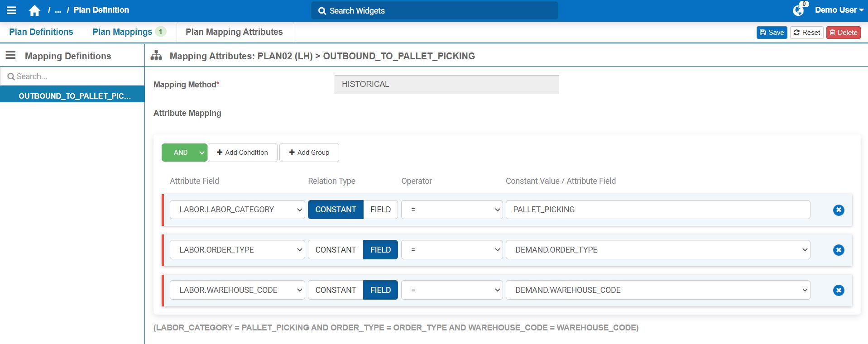Remove the LABOR_CATEGORY condition row

click(838, 210)
